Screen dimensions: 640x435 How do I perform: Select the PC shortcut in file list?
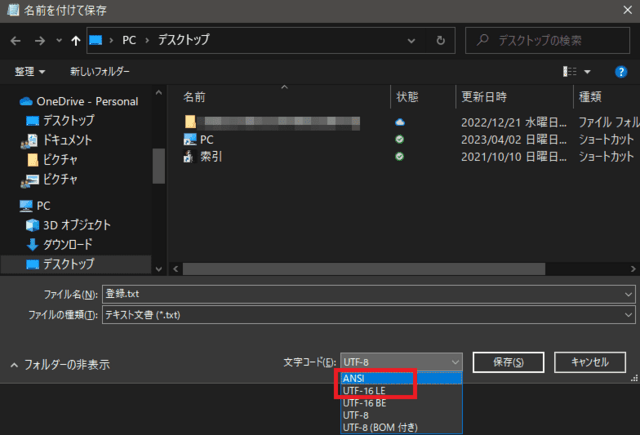(207, 139)
